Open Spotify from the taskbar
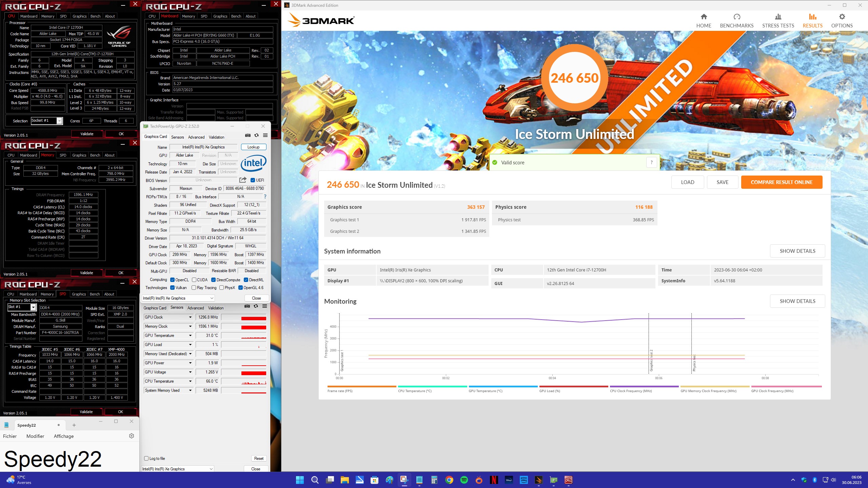Viewport: 868px width, 488px height. tap(464, 480)
